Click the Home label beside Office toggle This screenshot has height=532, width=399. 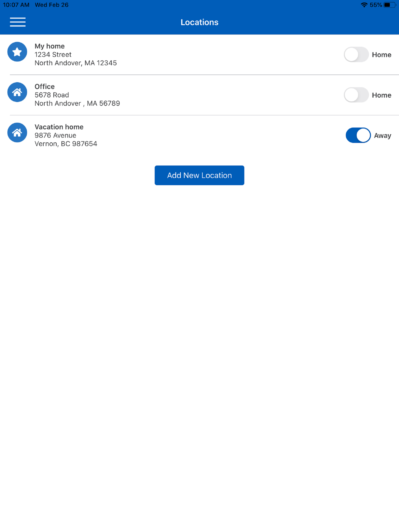coord(381,95)
